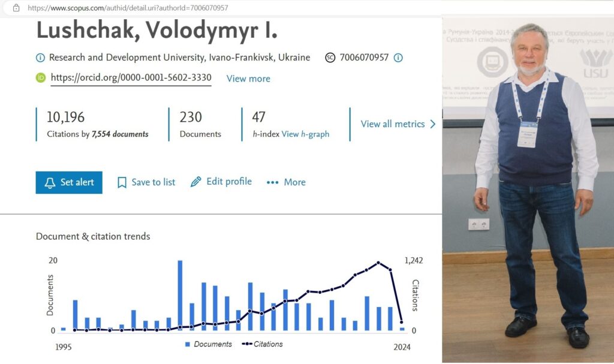Click the 7,554 documents citing link
This screenshot has height=364, width=614.
click(x=119, y=134)
